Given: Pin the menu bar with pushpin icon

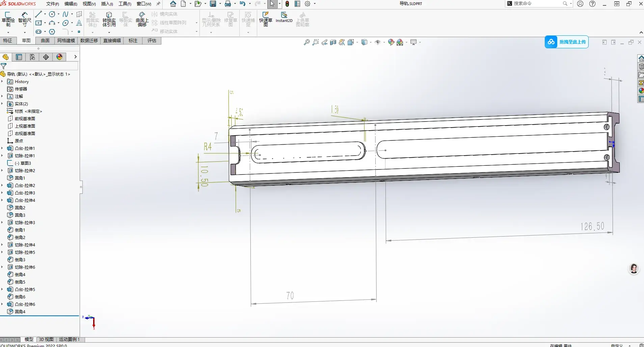Looking at the screenshot, I should [158, 4].
